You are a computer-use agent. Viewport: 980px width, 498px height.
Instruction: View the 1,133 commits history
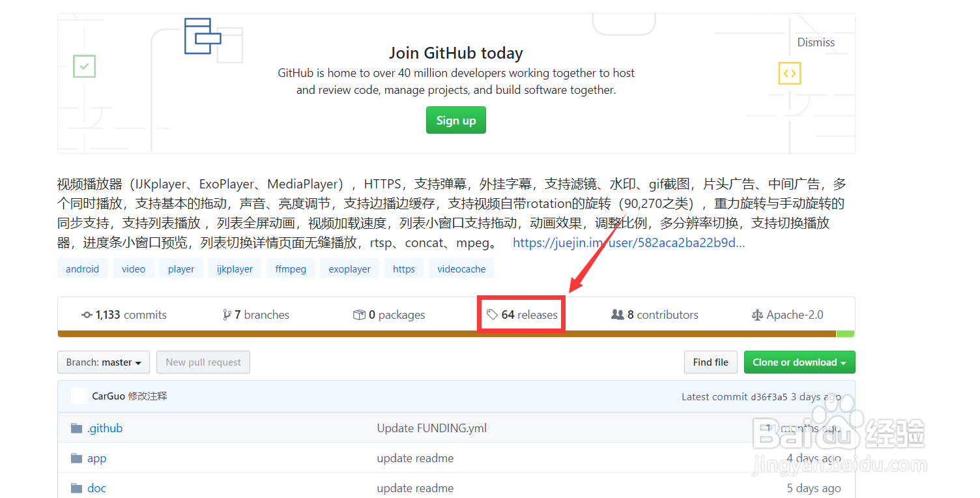click(124, 315)
